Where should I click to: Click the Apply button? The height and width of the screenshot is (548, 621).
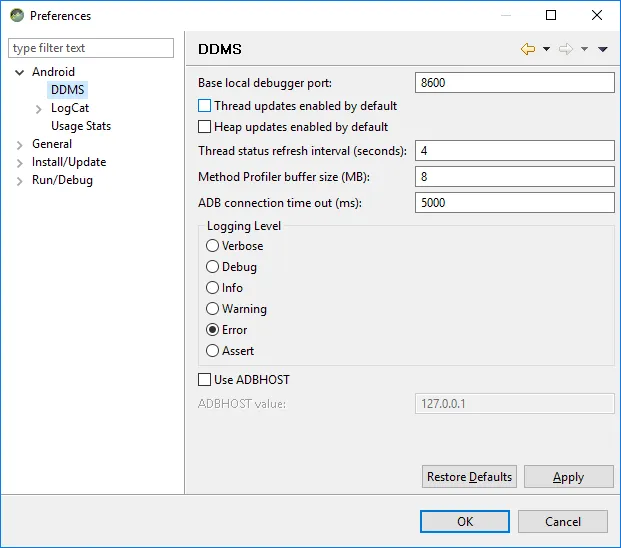[569, 476]
